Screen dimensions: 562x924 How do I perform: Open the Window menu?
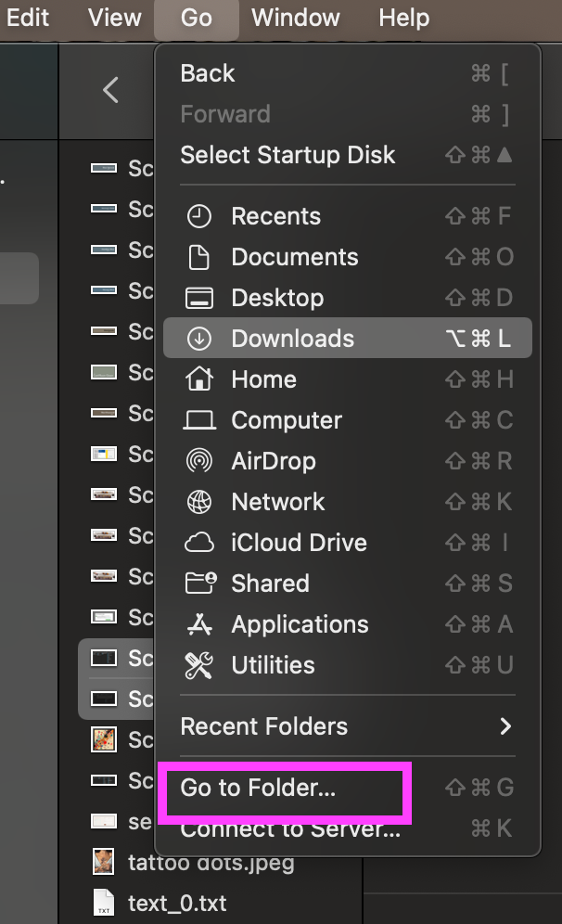pyautogui.click(x=295, y=18)
